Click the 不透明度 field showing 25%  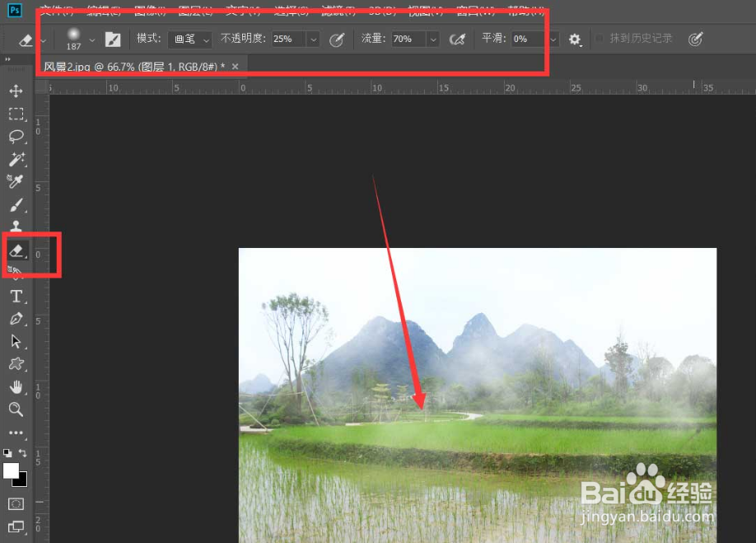(288, 39)
